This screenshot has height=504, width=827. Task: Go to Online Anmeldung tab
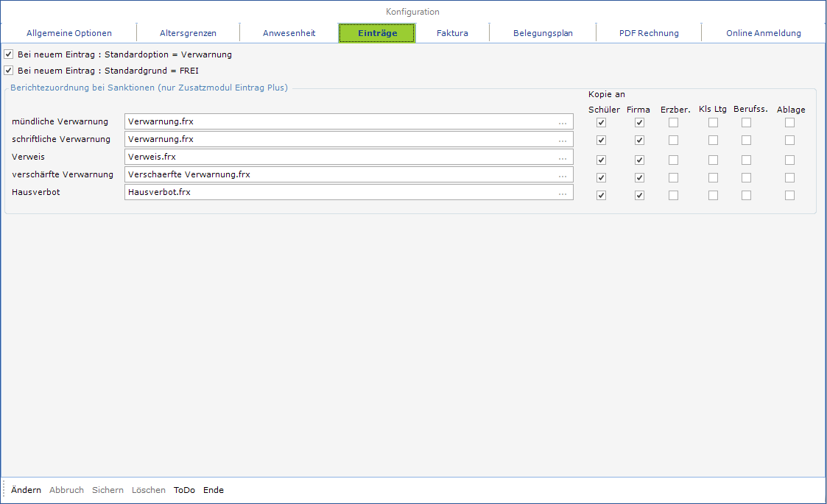tap(763, 33)
